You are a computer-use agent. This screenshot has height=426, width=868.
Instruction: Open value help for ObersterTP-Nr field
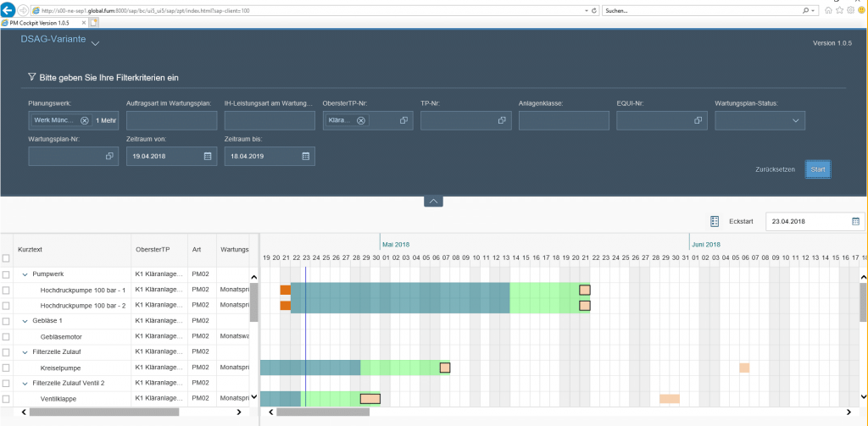click(403, 121)
